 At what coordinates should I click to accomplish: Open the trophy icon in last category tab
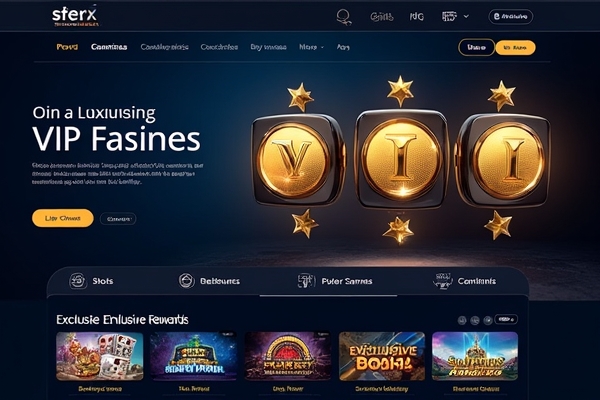pyautogui.click(x=443, y=281)
